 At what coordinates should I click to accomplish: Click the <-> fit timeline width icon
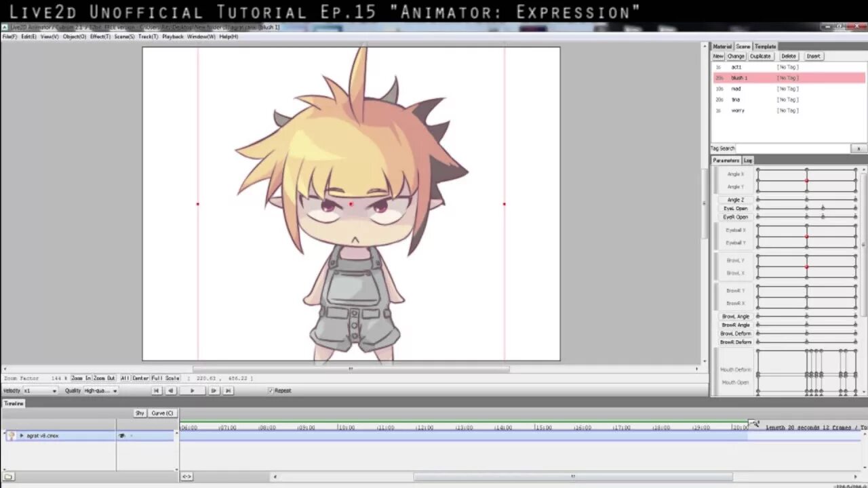(186, 476)
